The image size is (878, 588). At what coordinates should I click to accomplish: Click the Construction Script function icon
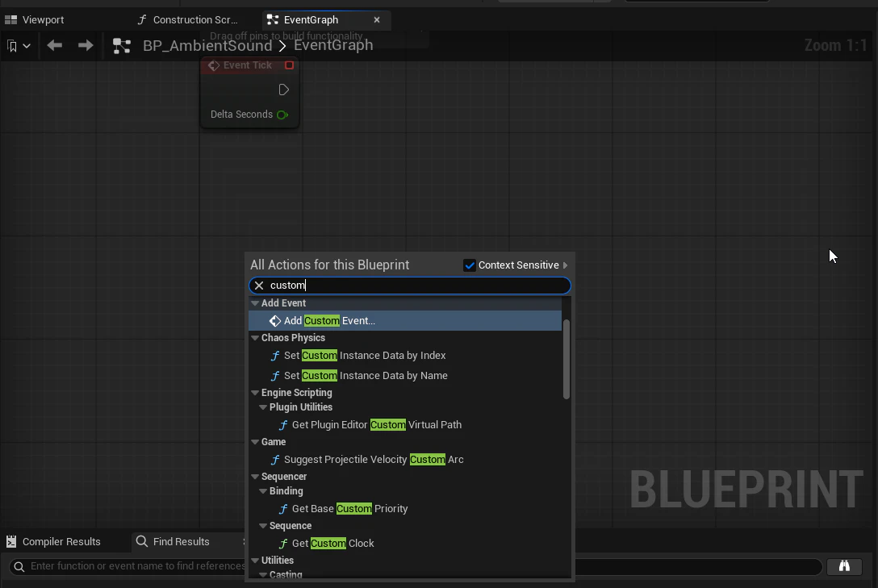pos(142,19)
